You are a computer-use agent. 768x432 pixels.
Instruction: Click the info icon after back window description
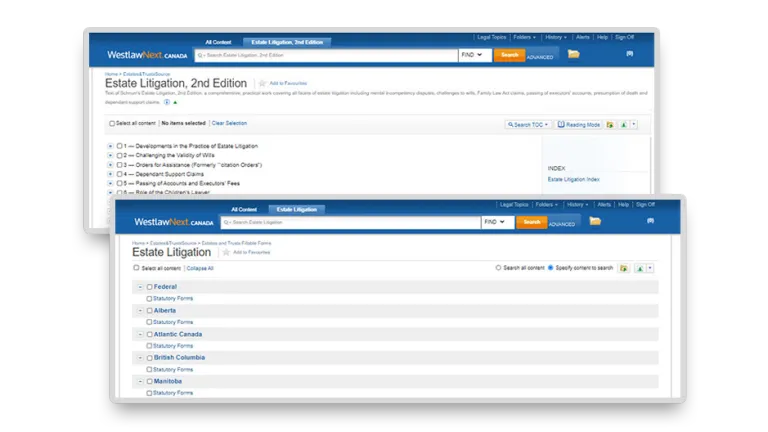click(167, 102)
